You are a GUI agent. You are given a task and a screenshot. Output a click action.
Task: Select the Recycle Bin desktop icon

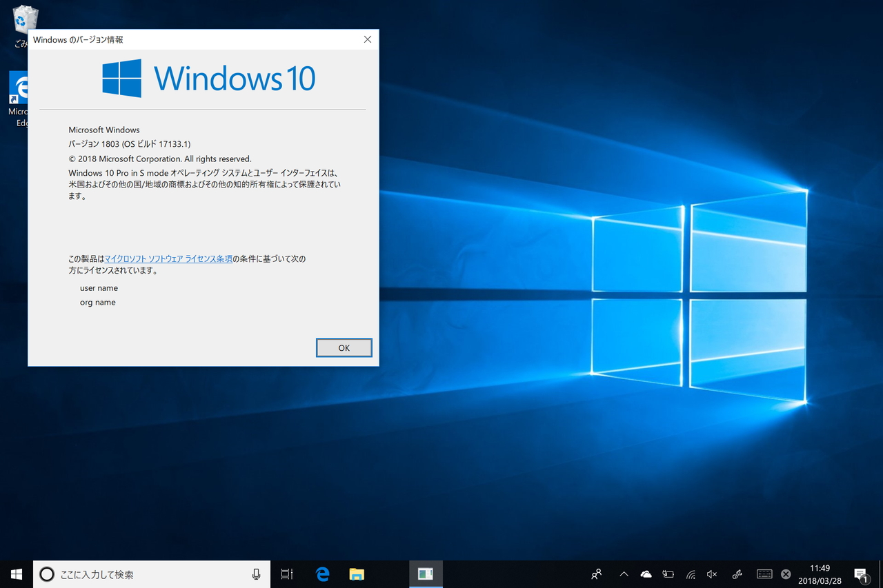[24, 19]
